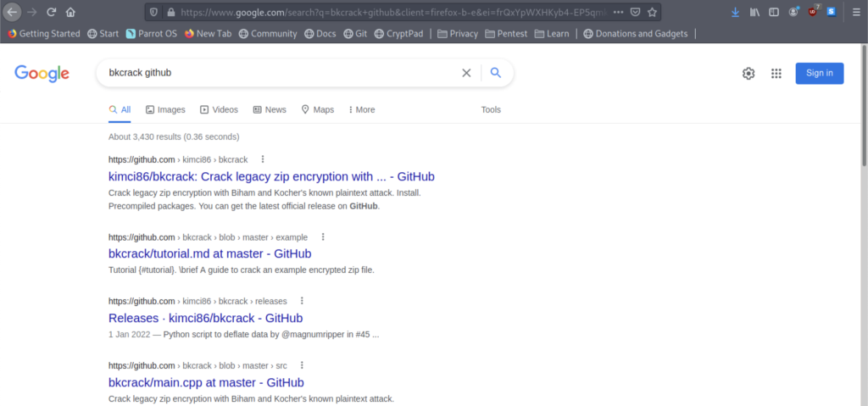
Task: Open the Learn bookmarks folder
Action: tap(552, 34)
